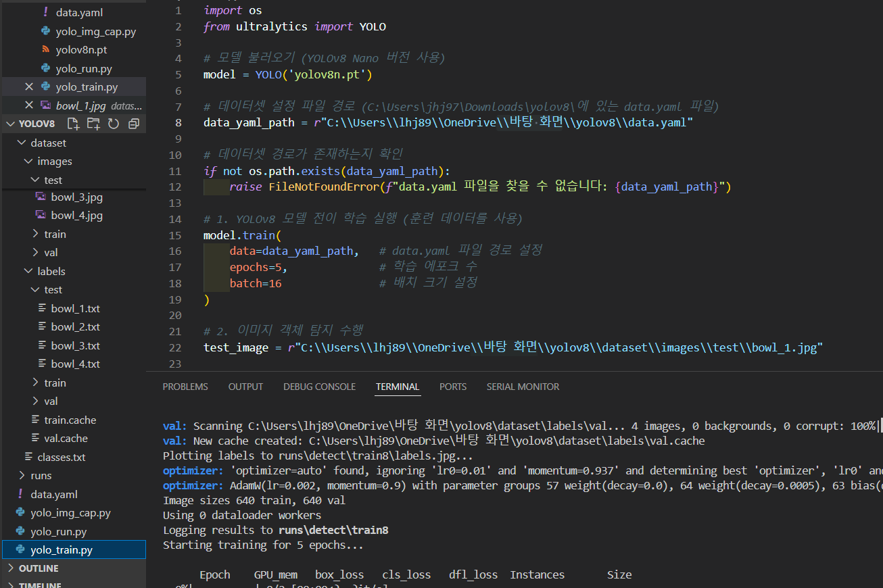The height and width of the screenshot is (588, 883).
Task: Switch to the SERIAL MONITOR tab
Action: (523, 387)
